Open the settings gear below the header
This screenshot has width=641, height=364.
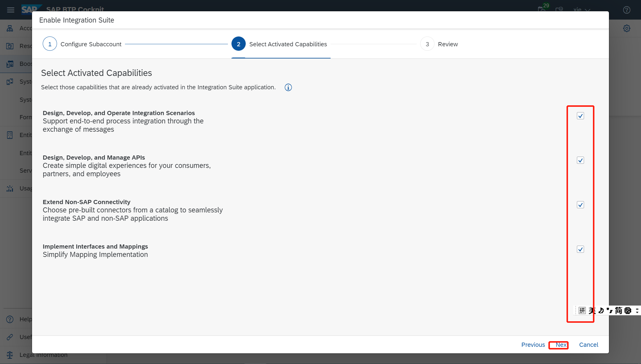627,28
